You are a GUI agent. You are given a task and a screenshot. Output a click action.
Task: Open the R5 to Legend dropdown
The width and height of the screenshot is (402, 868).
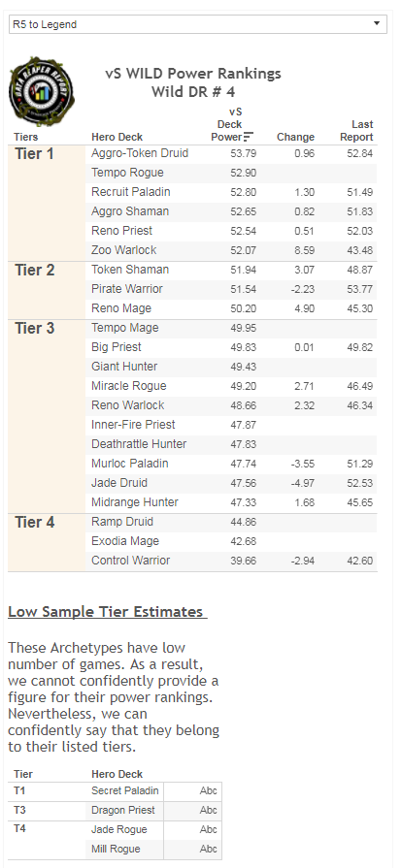(197, 24)
